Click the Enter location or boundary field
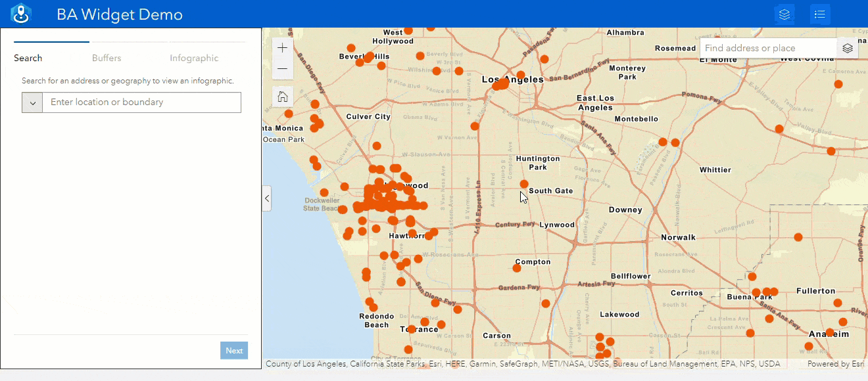Image resolution: width=868 pixels, height=381 pixels. click(x=141, y=102)
